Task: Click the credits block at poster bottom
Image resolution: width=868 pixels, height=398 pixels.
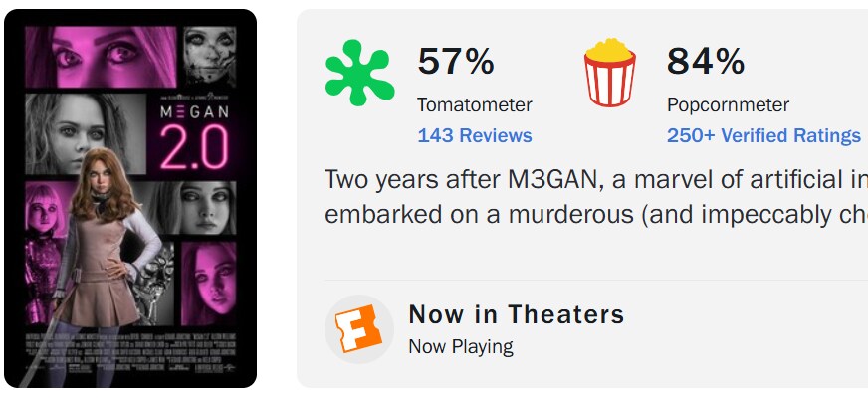Action: [130, 352]
